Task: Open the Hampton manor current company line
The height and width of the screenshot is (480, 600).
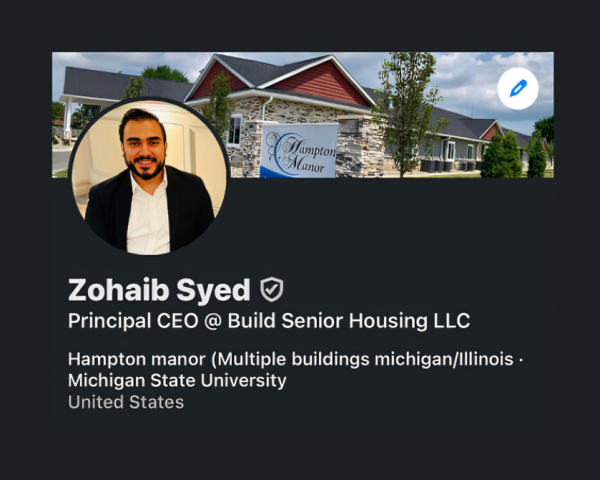Action: coord(291,359)
